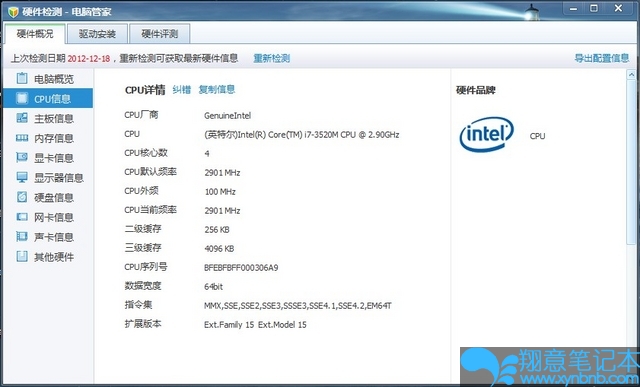Select 其他硬件 in the sidebar
This screenshot has width=640, height=387.
coord(48,257)
